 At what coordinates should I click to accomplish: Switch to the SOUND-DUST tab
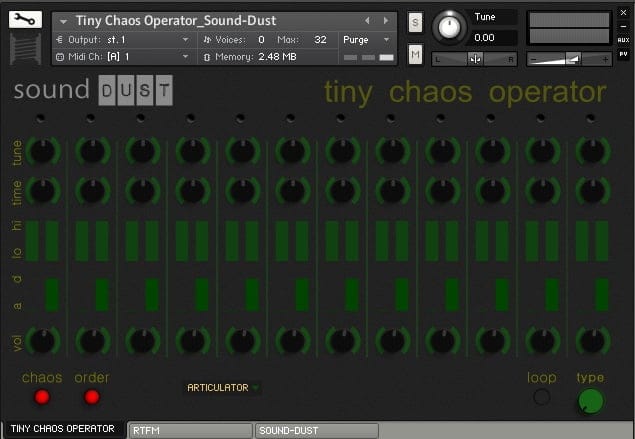point(317,430)
